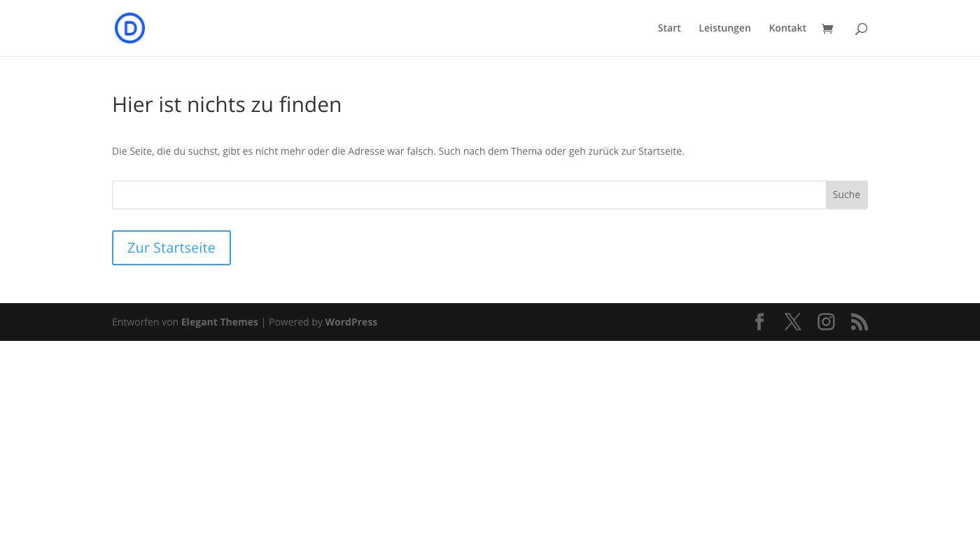The image size is (980, 560).
Task: Select the heading "Hier ist nichts zu finden"
Action: (227, 105)
